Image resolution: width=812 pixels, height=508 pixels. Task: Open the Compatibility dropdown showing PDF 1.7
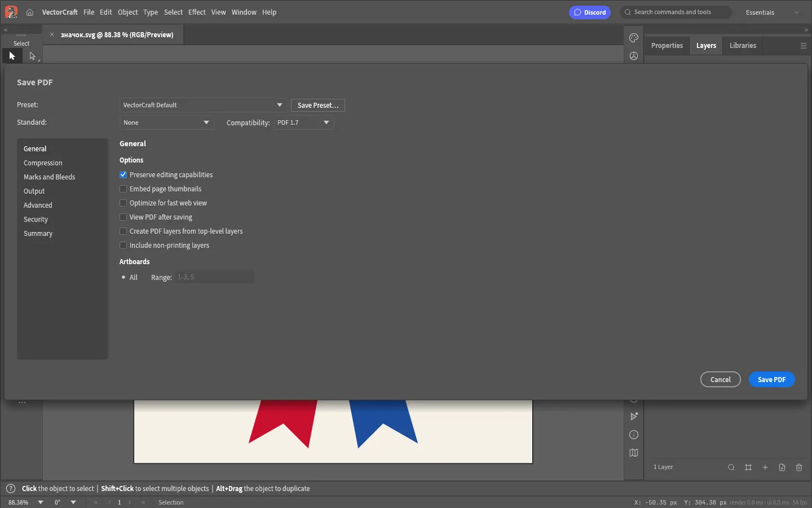coord(304,122)
